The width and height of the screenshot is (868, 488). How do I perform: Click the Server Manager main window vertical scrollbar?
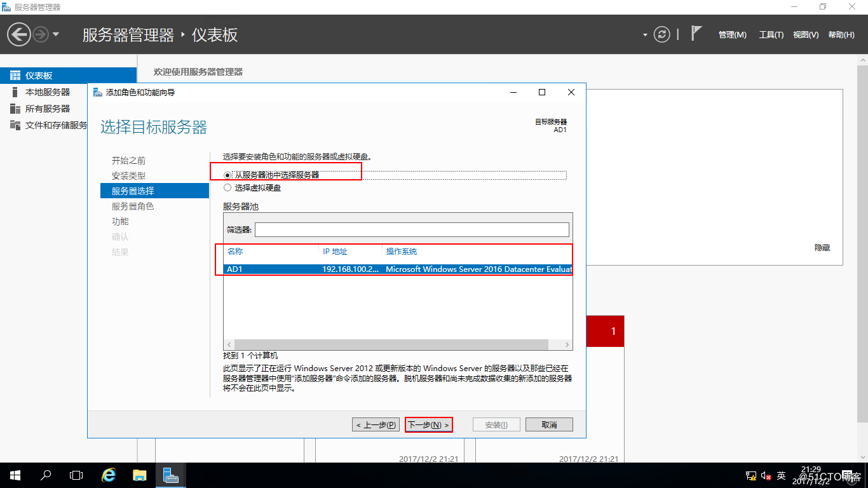[x=863, y=243]
